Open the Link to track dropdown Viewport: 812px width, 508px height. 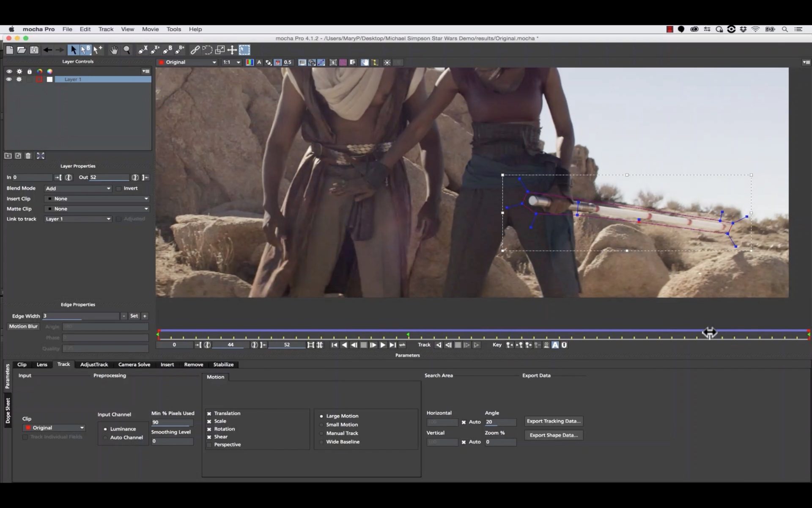(x=78, y=219)
